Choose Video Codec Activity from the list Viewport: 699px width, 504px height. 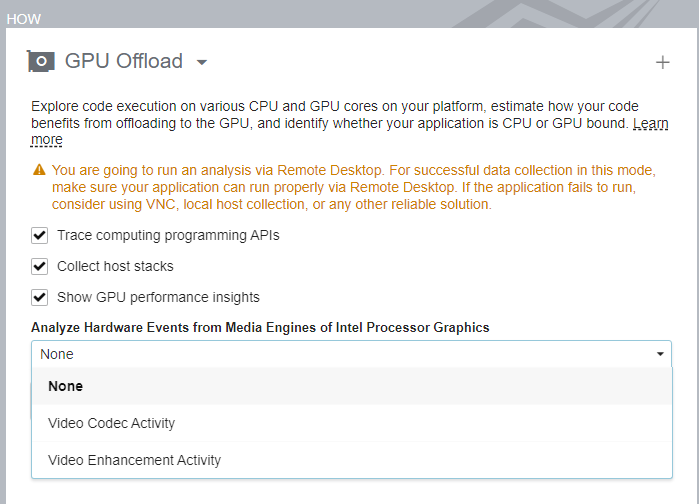111,423
